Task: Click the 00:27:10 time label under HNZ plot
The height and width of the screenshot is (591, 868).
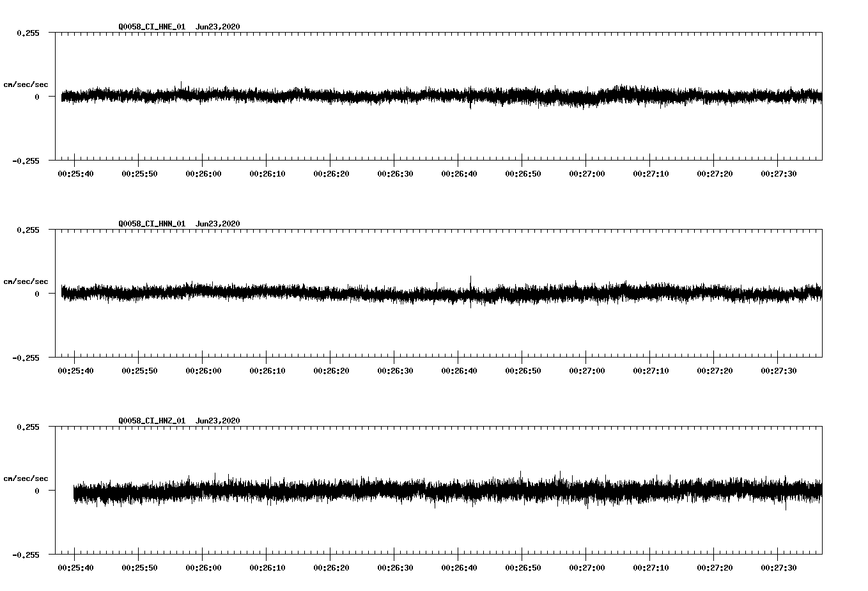Action: tap(651, 567)
